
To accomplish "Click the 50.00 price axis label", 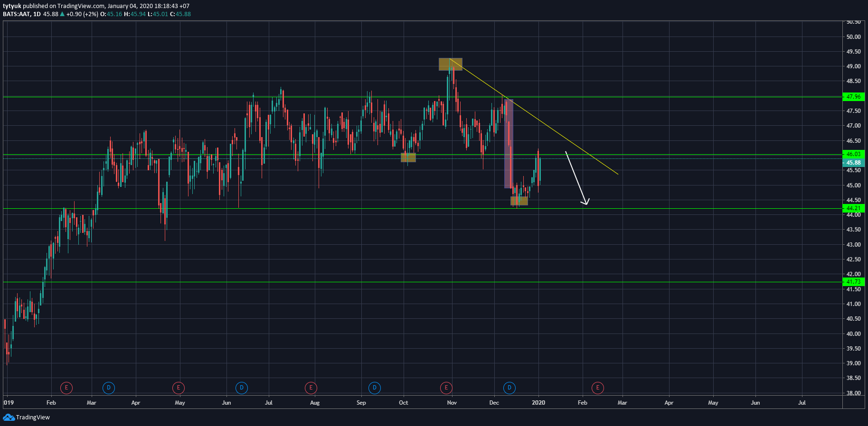I will pyautogui.click(x=853, y=37).
